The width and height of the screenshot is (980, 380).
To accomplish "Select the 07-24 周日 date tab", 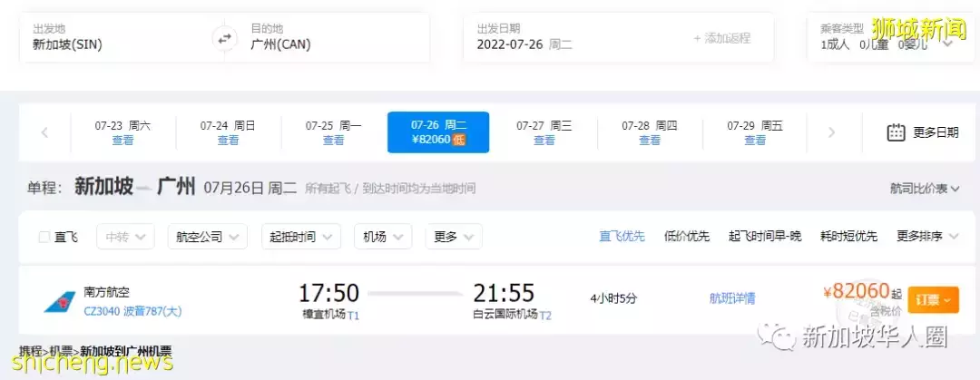I will coord(228,132).
